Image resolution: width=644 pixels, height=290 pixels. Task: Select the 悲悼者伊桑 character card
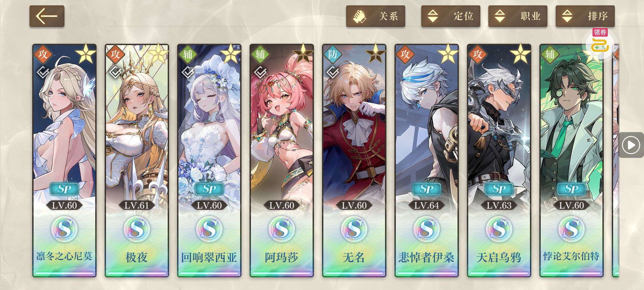pyautogui.click(x=427, y=161)
